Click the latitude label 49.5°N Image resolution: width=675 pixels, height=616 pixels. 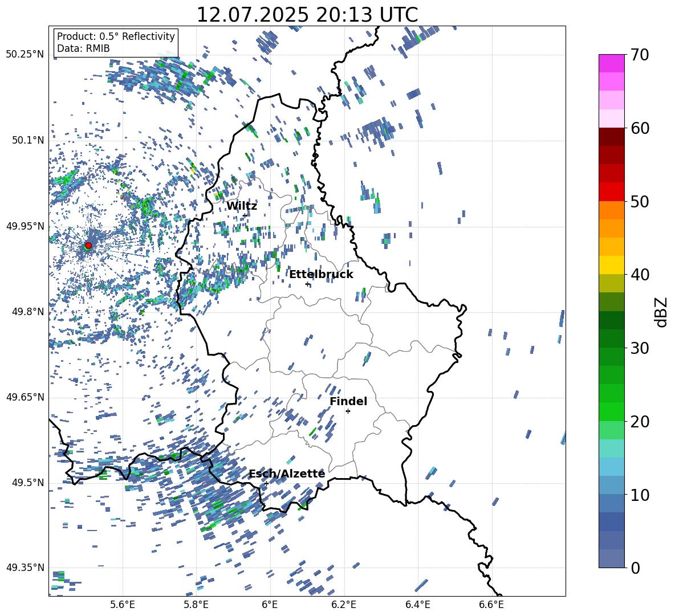click(27, 483)
